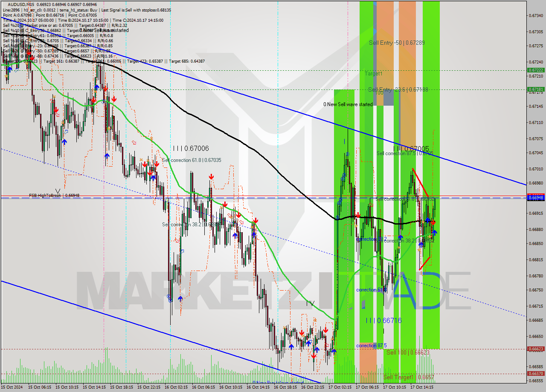Click the 0.67305 price axis label
The image size is (546, 392).
point(536,32)
